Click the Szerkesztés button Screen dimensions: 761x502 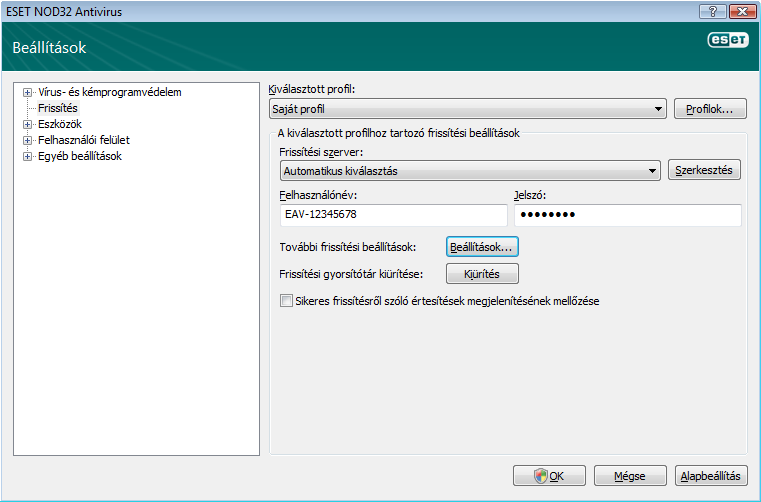tap(704, 170)
